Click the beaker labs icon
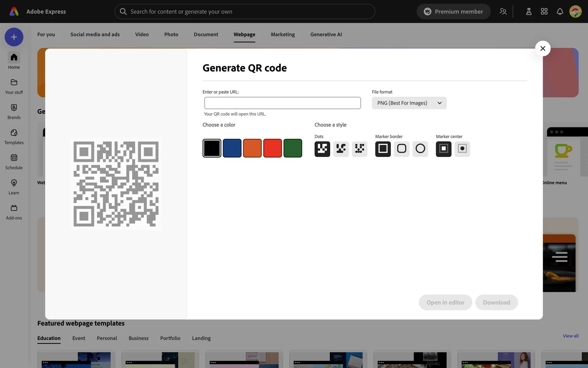The height and width of the screenshot is (368, 588). (x=529, y=12)
